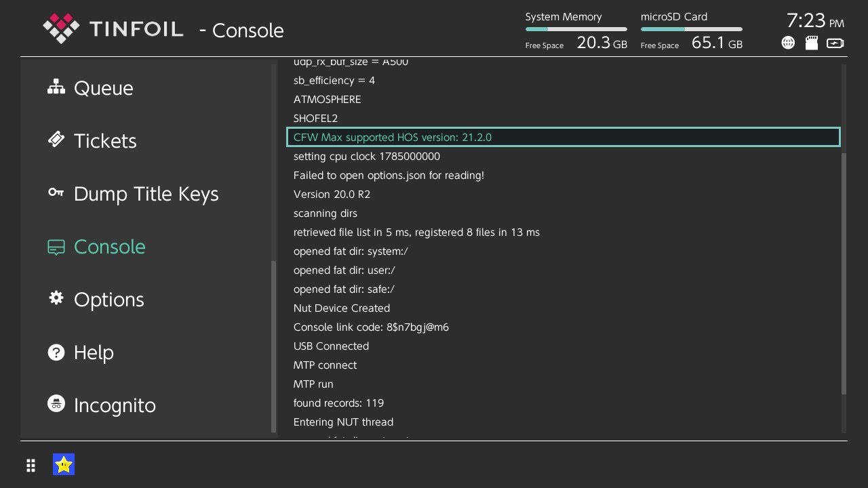Click the key icon beside Dump Title Keys
The width and height of the screenshot is (868, 488).
pos(56,192)
